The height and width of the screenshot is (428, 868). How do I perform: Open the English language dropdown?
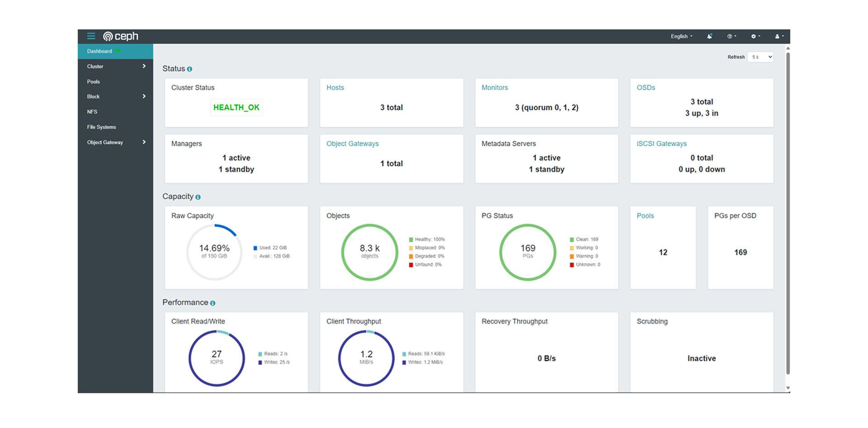point(681,36)
